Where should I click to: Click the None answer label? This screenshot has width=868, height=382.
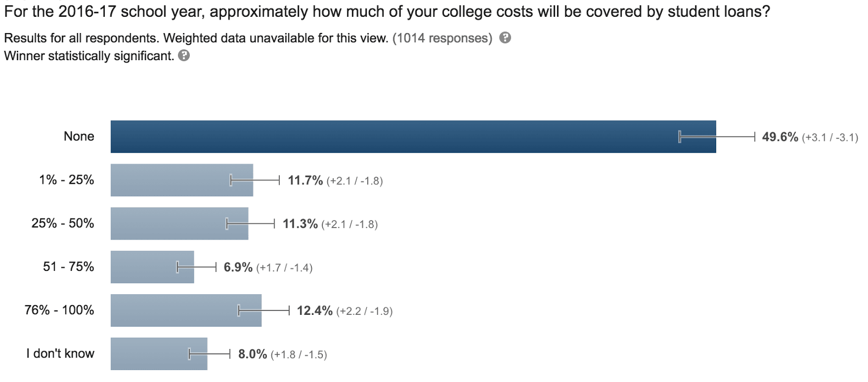79,137
